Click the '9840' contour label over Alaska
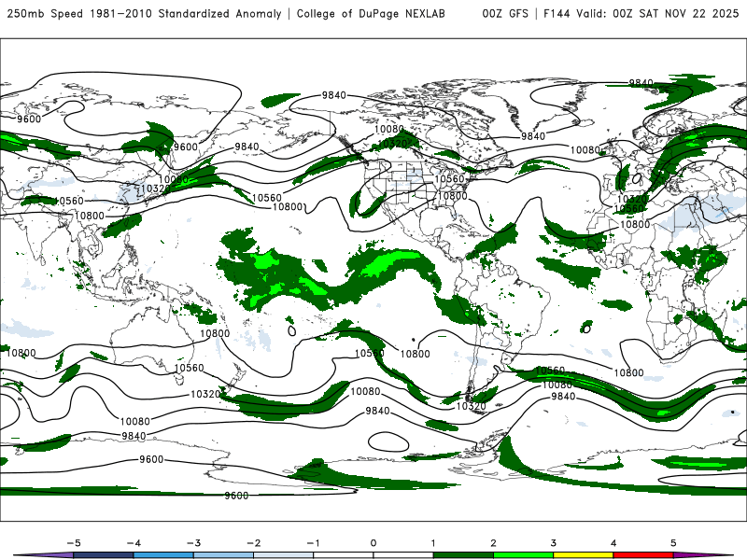The height and width of the screenshot is (560, 747). pos(333,95)
